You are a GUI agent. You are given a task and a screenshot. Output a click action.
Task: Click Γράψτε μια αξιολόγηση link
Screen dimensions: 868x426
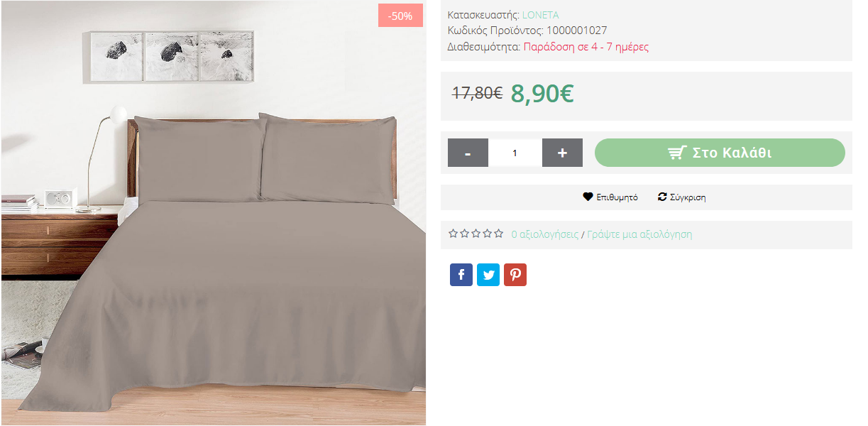639,234
